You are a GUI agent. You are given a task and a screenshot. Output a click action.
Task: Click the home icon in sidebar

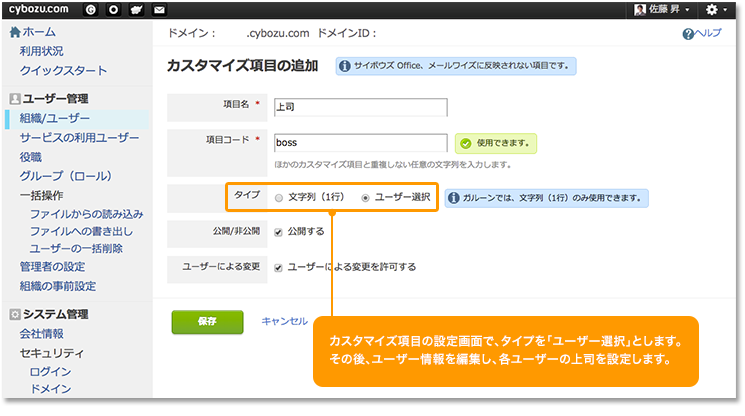pyautogui.click(x=14, y=32)
